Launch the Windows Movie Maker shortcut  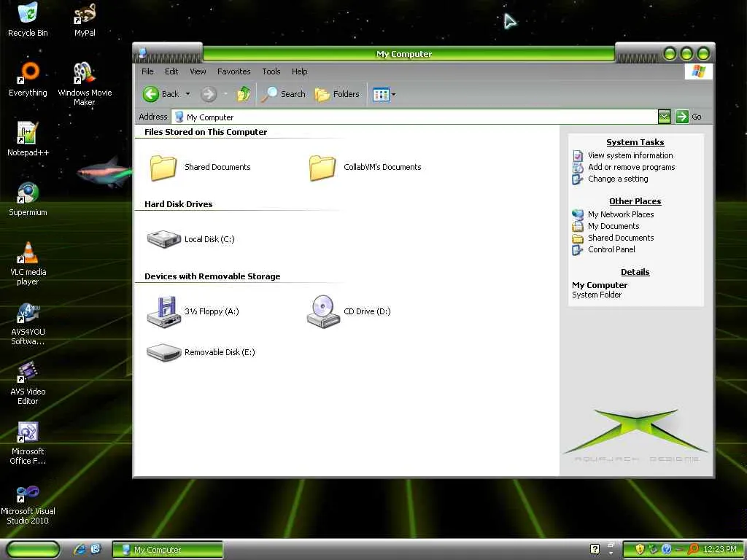point(85,84)
